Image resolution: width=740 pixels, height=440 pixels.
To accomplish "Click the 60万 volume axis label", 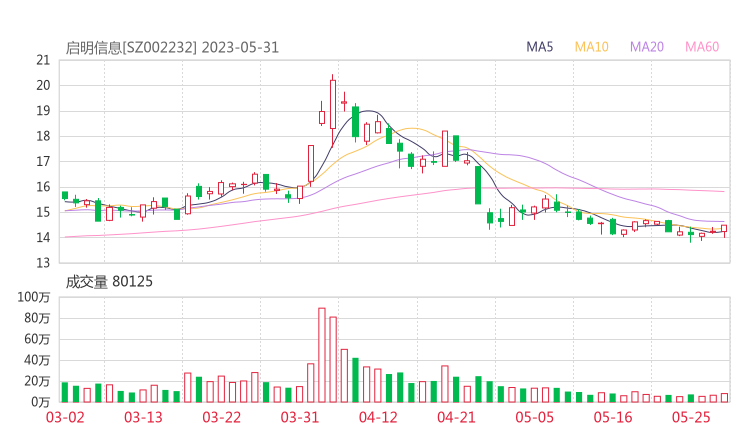I will tap(37, 339).
